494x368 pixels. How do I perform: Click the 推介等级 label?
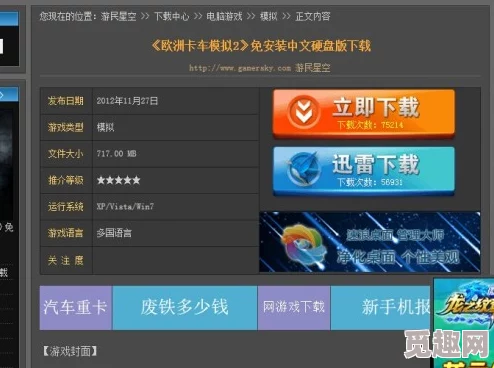coord(65,180)
